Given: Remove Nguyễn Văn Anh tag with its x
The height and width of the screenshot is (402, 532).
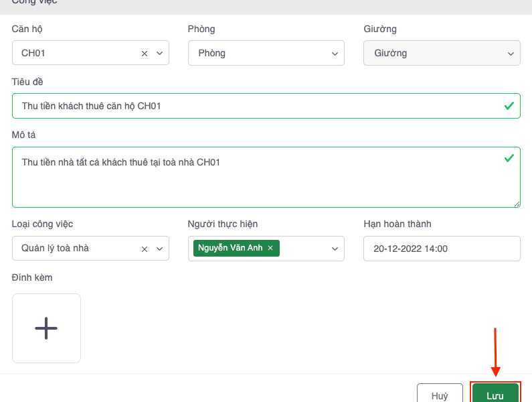Looking at the screenshot, I should 270,248.
